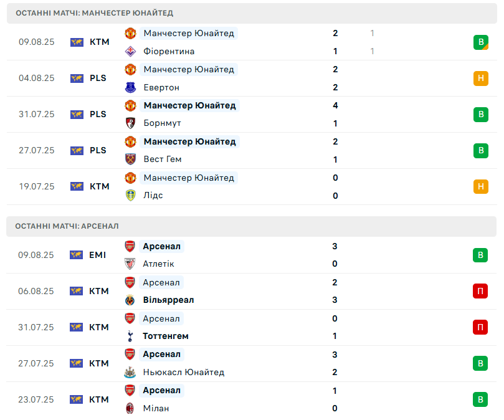This screenshot has width=504, height=420.
Task: Click the Fiorentina club crest icon
Action: pyautogui.click(x=130, y=51)
